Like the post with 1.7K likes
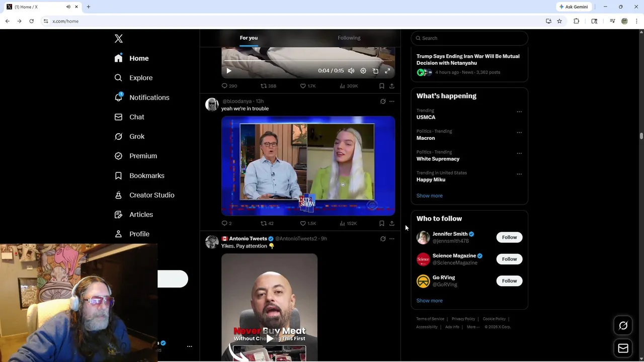This screenshot has height=362, width=644. [308, 86]
